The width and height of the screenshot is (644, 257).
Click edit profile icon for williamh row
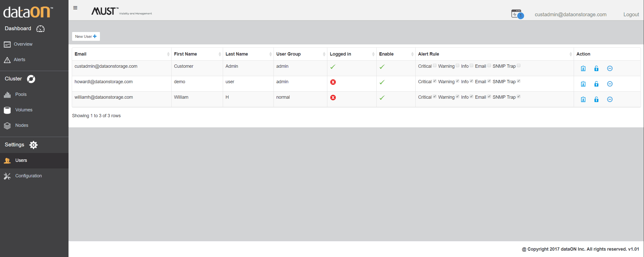[x=583, y=99]
